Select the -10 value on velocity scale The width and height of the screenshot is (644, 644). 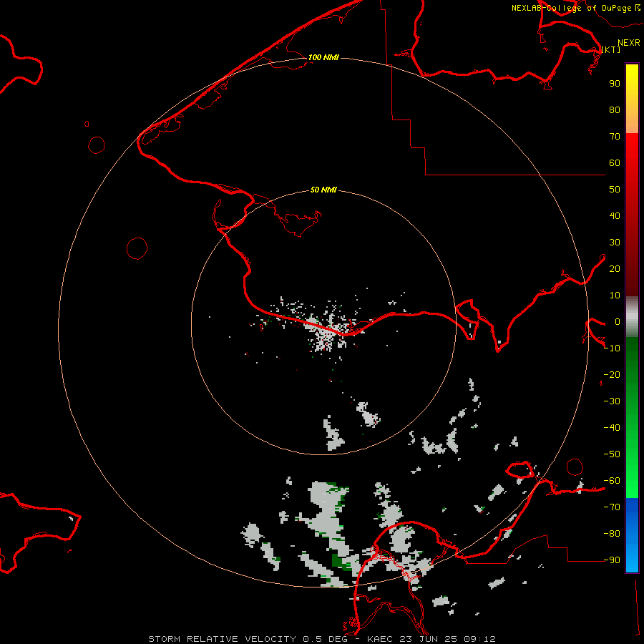612,348
